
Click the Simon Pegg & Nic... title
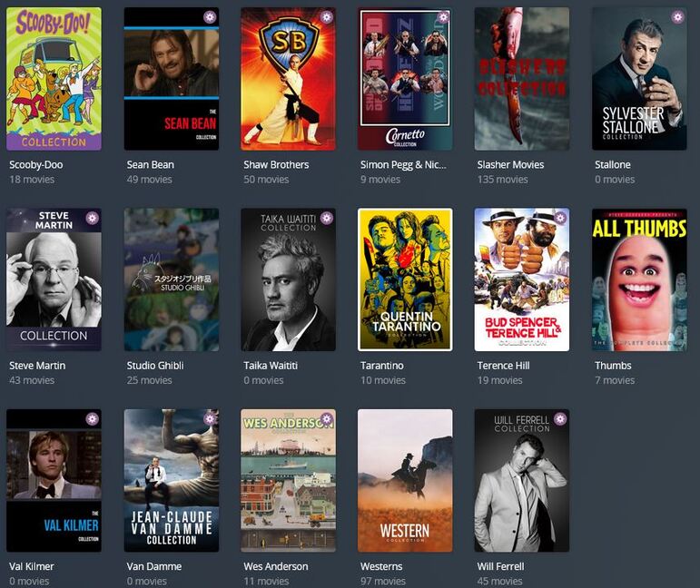(x=403, y=164)
